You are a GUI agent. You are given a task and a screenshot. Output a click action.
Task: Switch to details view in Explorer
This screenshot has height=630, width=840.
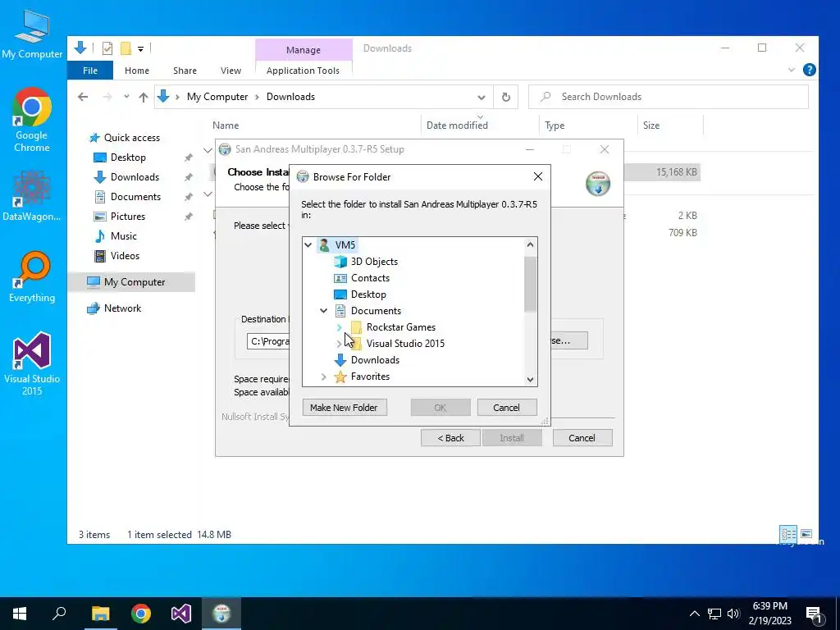788,534
